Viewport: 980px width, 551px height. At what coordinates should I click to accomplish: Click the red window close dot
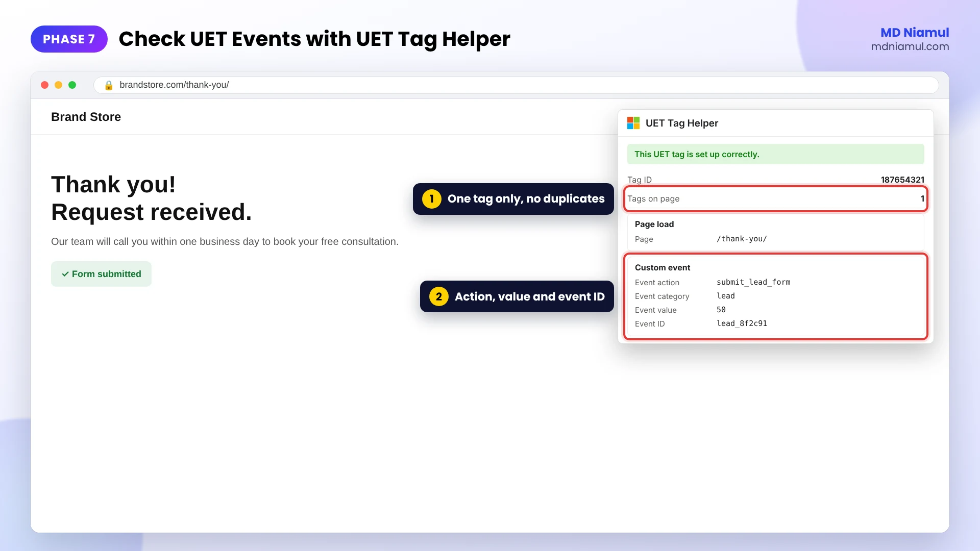[x=45, y=85]
